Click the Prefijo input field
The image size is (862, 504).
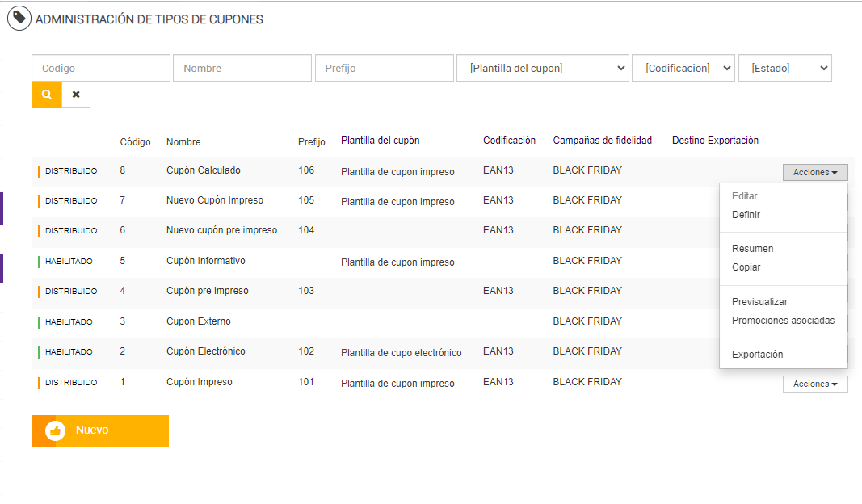pyautogui.click(x=384, y=69)
